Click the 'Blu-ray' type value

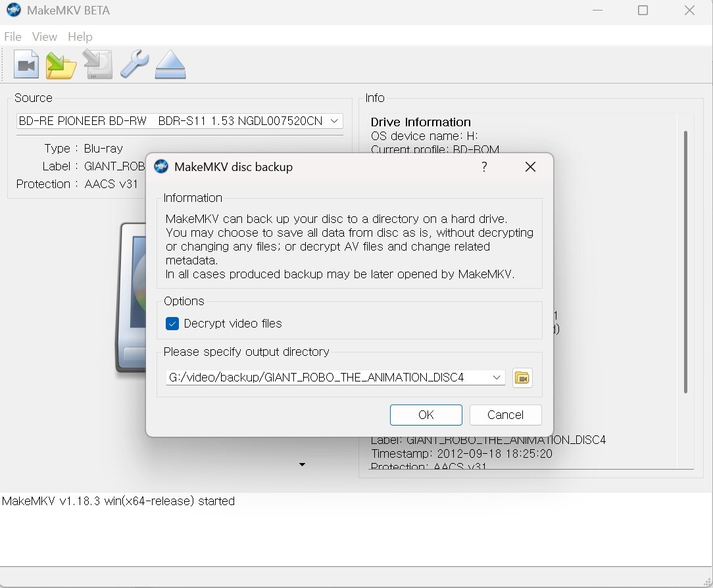(103, 148)
